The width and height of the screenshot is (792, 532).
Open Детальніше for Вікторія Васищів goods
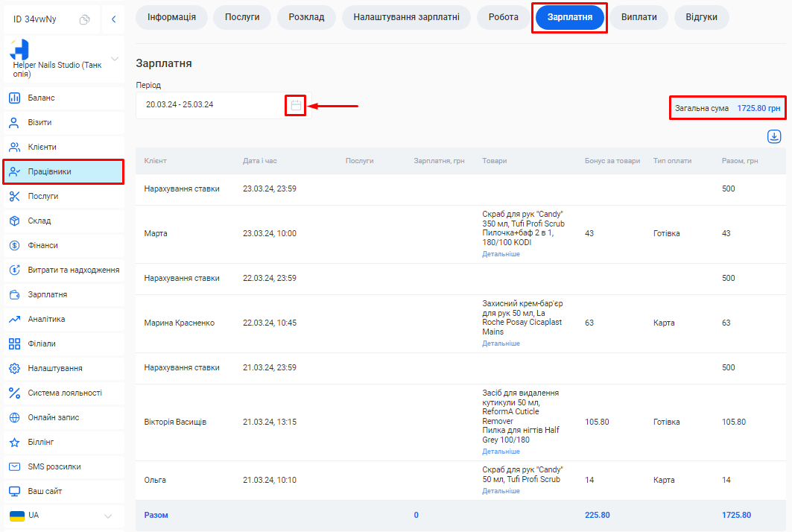(501, 452)
